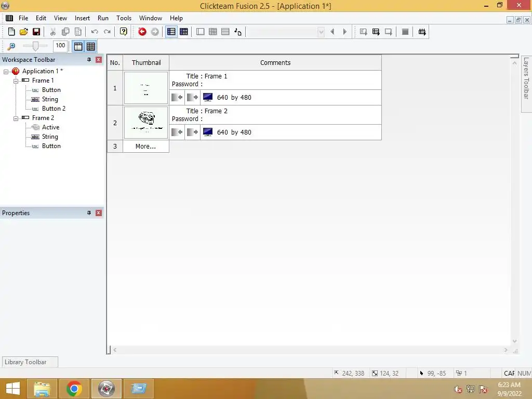Select the Active object in Frame 2
Screen dimensions: 532x399
50,127
